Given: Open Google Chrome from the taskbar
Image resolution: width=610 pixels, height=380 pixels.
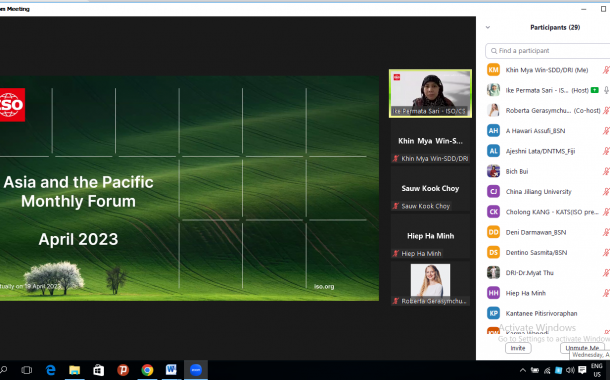Looking at the screenshot, I should click(x=147, y=370).
